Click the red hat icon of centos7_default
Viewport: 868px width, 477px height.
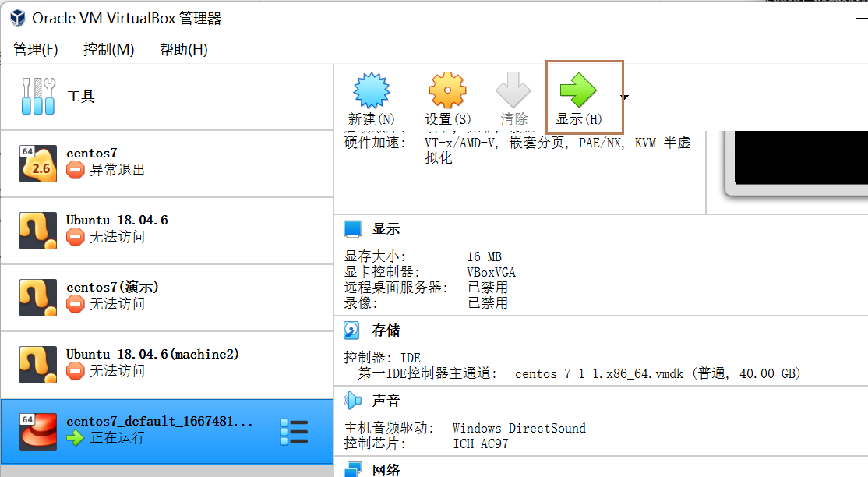pos(38,432)
